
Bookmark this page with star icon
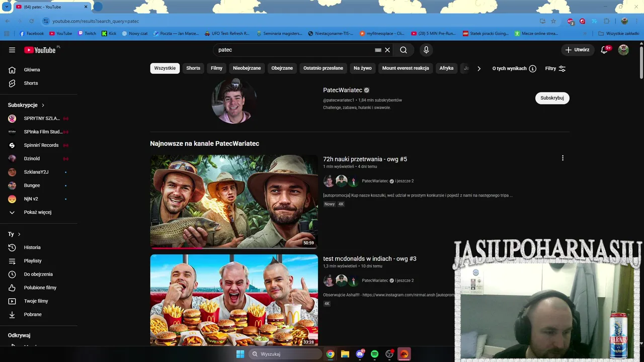[553, 21]
